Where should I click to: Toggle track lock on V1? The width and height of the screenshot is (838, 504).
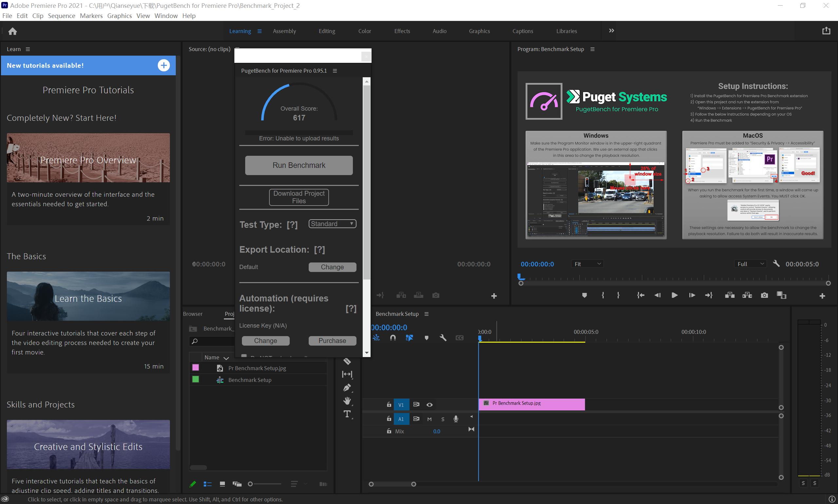coord(389,405)
